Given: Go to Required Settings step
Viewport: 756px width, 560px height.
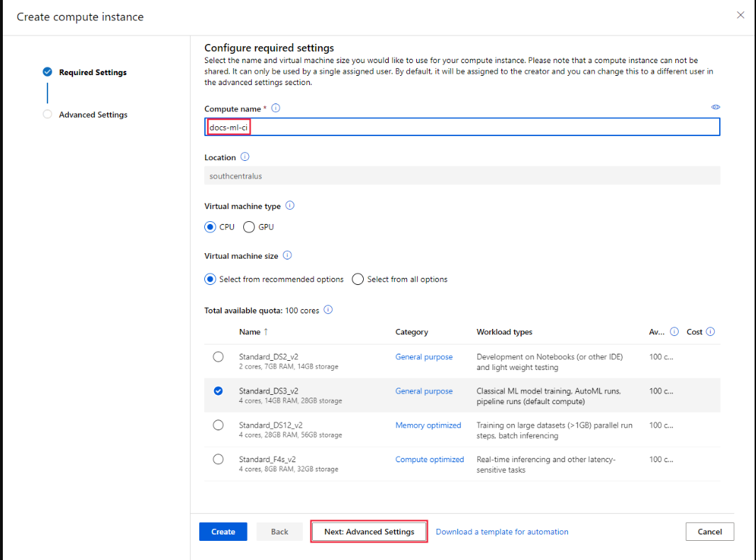Looking at the screenshot, I should (93, 72).
